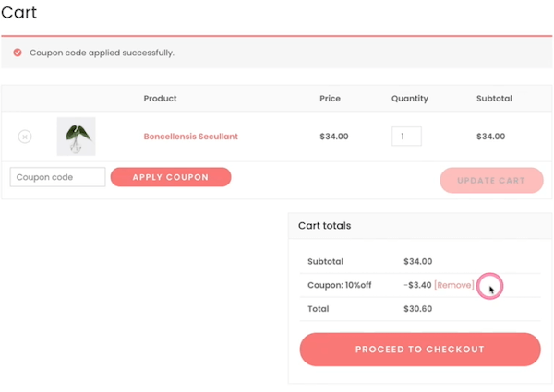Viewport: 554px width, 392px height.
Task: Focus the quantity input box
Action: click(406, 137)
